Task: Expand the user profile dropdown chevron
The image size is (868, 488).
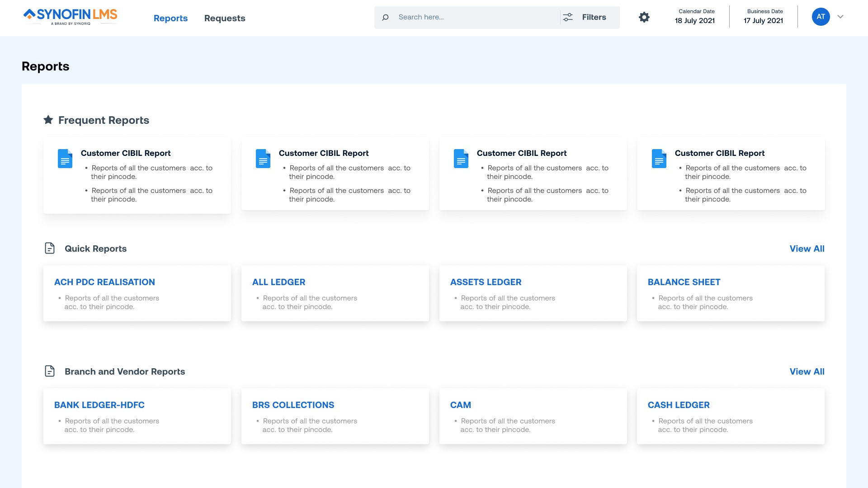Action: (840, 17)
